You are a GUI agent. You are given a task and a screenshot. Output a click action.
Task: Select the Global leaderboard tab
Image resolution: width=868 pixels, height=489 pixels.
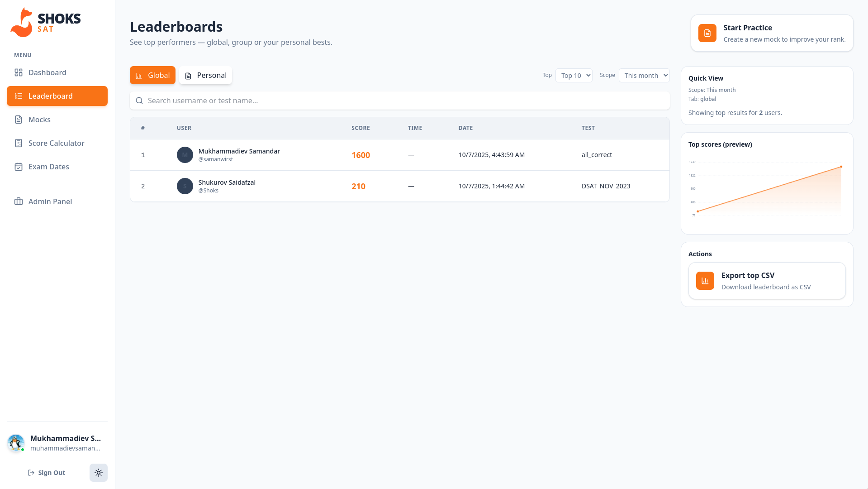tap(152, 75)
